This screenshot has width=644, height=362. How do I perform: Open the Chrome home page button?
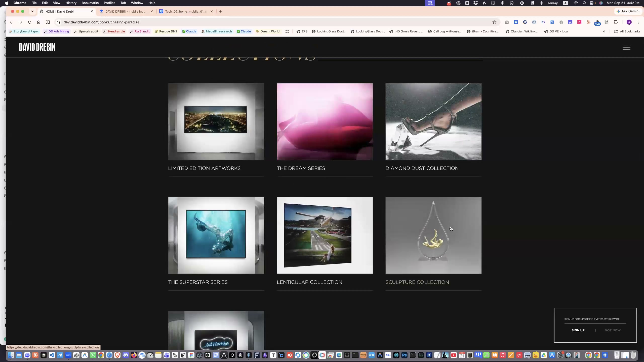39,22
